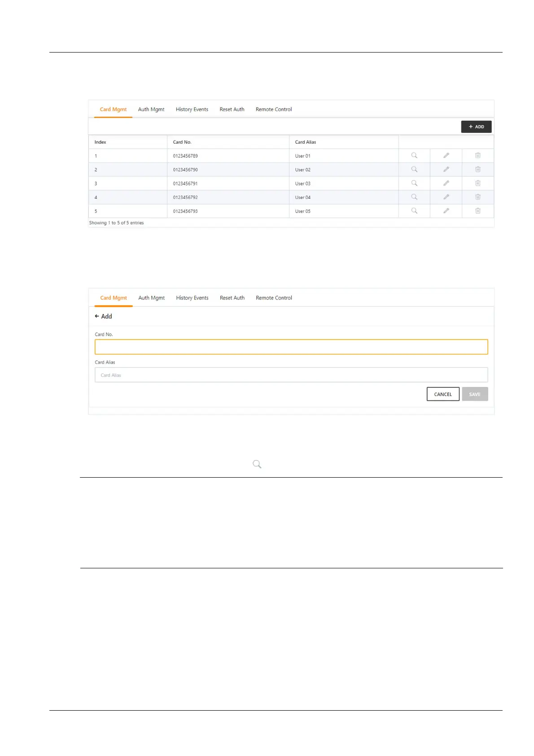Delete the User 05 card entry
The image size is (534, 756).
478,211
